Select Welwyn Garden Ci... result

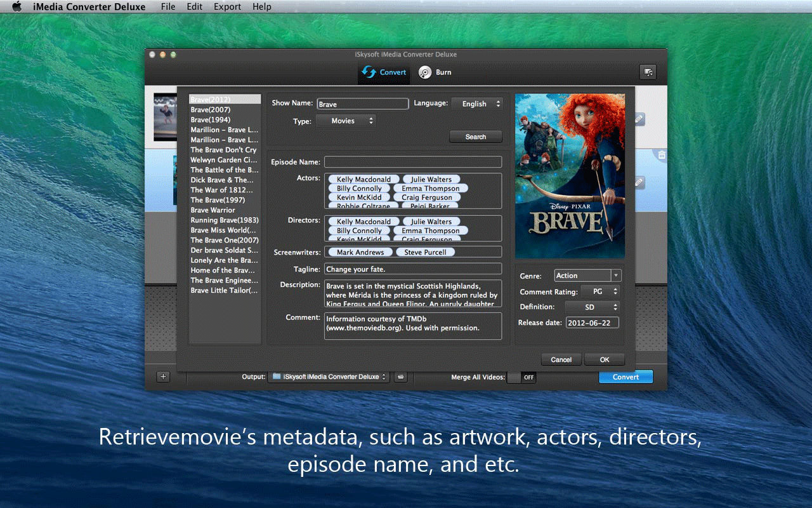[x=225, y=160]
